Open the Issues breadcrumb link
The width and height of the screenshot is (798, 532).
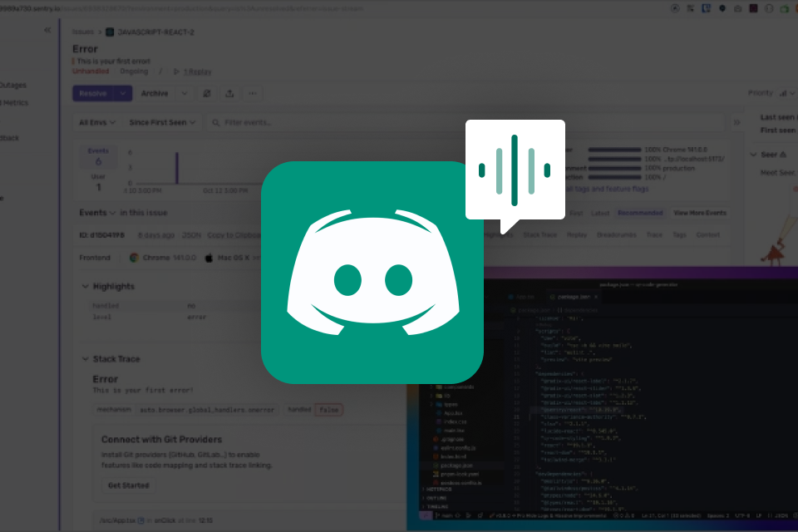82,32
